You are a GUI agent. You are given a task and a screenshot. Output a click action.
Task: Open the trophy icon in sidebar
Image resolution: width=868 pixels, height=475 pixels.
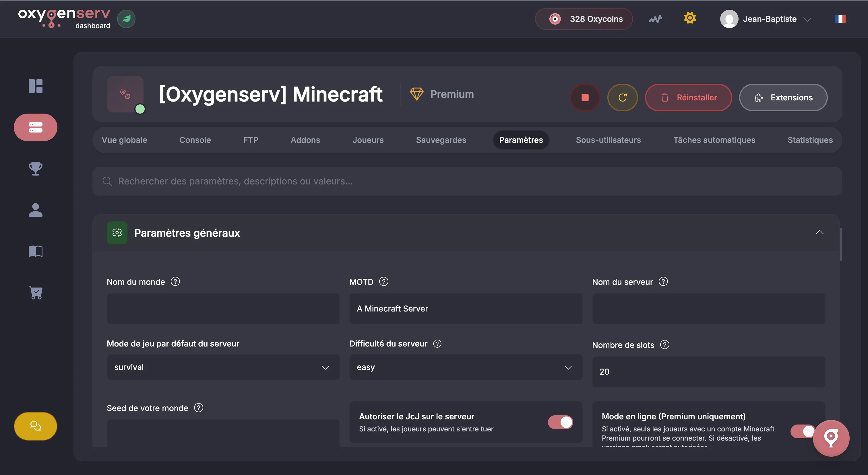tap(35, 168)
